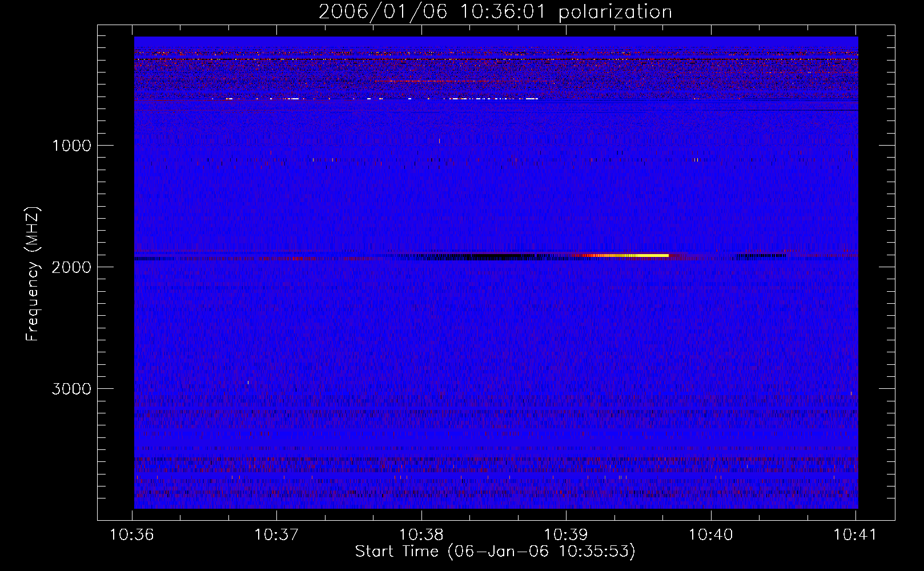
Task: Click the 'Start Time (06-Jan-06 10:35:53)' axis label
Action: pos(495,552)
